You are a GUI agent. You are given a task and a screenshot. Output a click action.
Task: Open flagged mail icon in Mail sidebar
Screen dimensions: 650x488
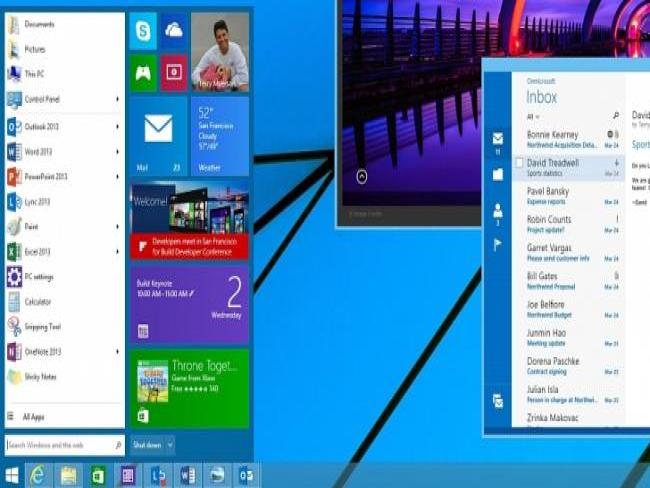pyautogui.click(x=498, y=245)
